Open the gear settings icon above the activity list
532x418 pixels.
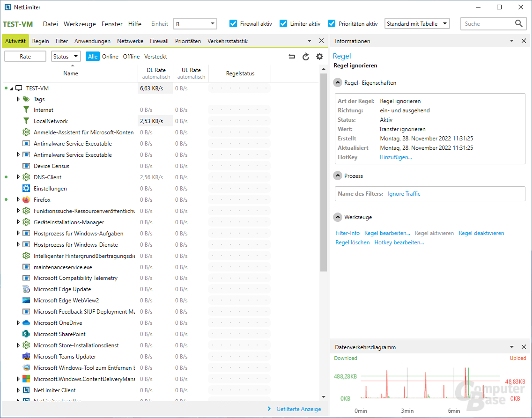319,56
